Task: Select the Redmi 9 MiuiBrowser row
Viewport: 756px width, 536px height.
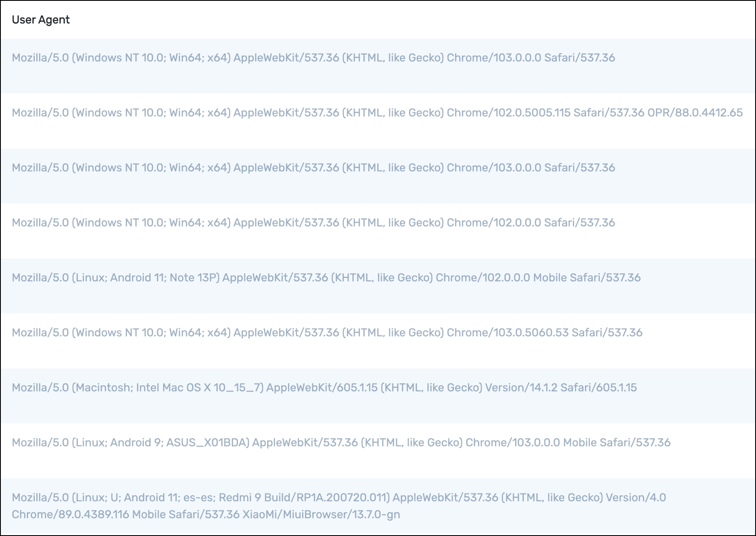Action: [x=378, y=506]
